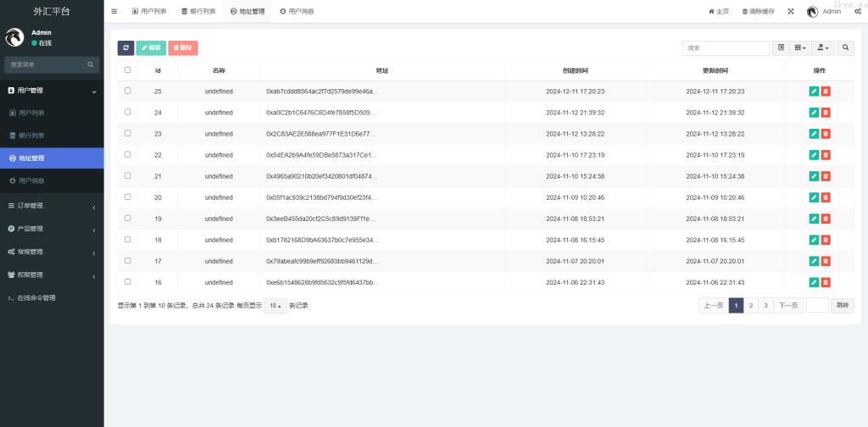Viewport: 868px width, 427px height.
Task: Click the red delete icon for row 16
Action: 826,283
